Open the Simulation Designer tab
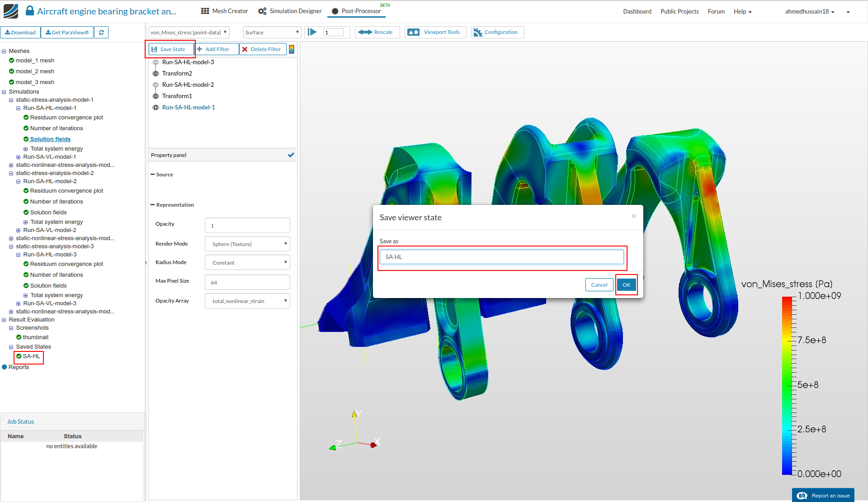Screen dimensions: 868x502 (x=290, y=11)
